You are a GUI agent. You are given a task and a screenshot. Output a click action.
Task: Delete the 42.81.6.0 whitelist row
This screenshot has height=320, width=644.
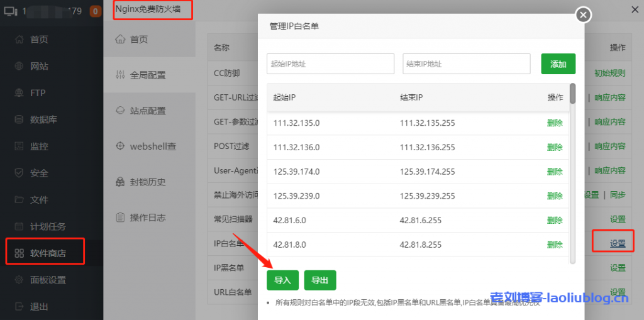(555, 220)
